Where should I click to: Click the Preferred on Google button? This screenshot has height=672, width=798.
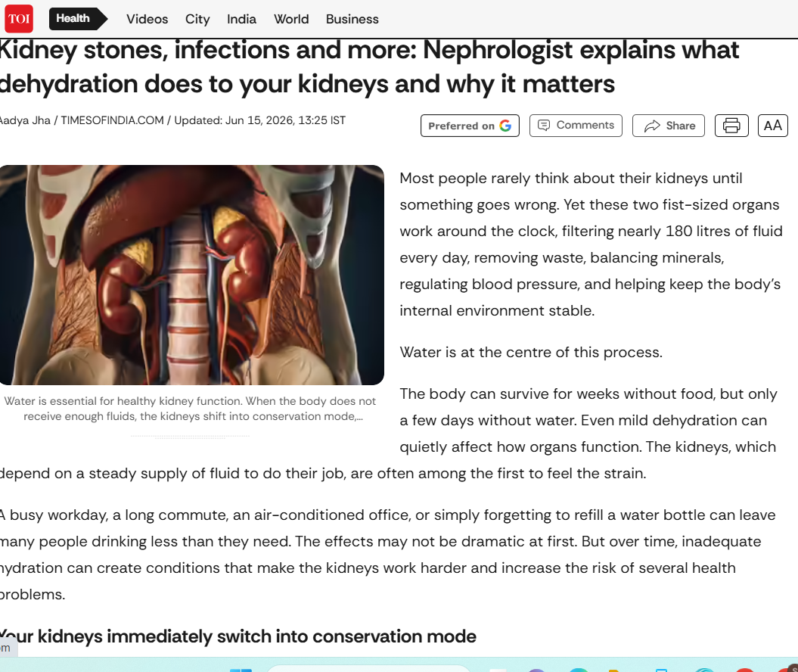(470, 126)
